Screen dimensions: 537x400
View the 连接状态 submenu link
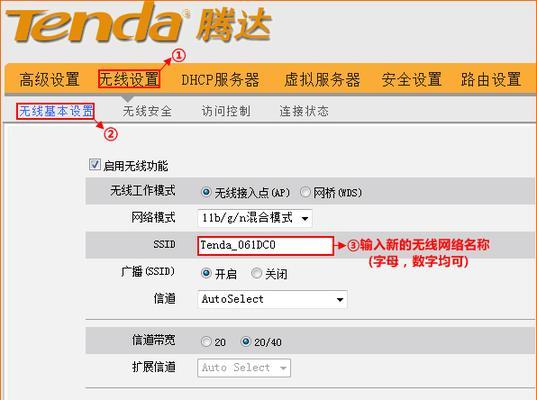(304, 111)
